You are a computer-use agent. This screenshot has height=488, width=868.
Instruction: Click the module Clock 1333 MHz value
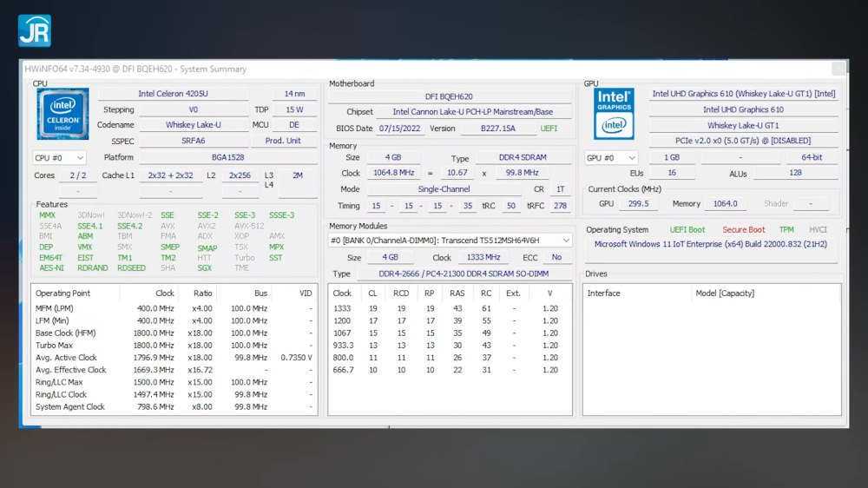[483, 258]
